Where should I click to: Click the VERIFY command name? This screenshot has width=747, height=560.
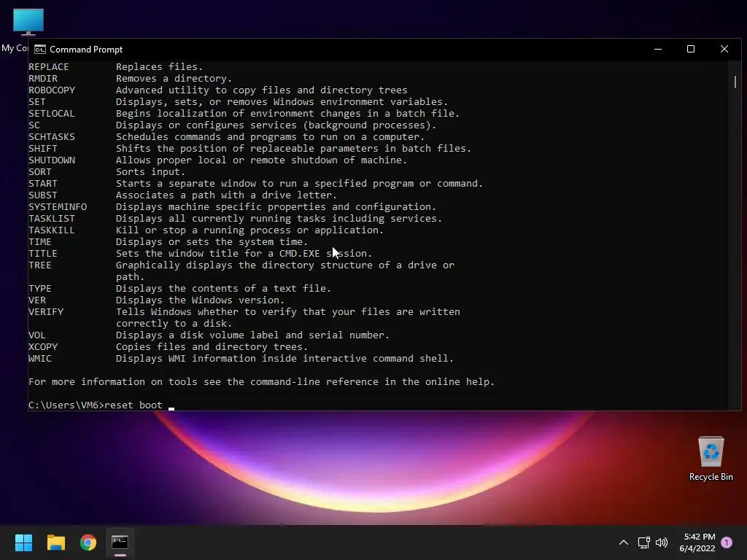[46, 312]
